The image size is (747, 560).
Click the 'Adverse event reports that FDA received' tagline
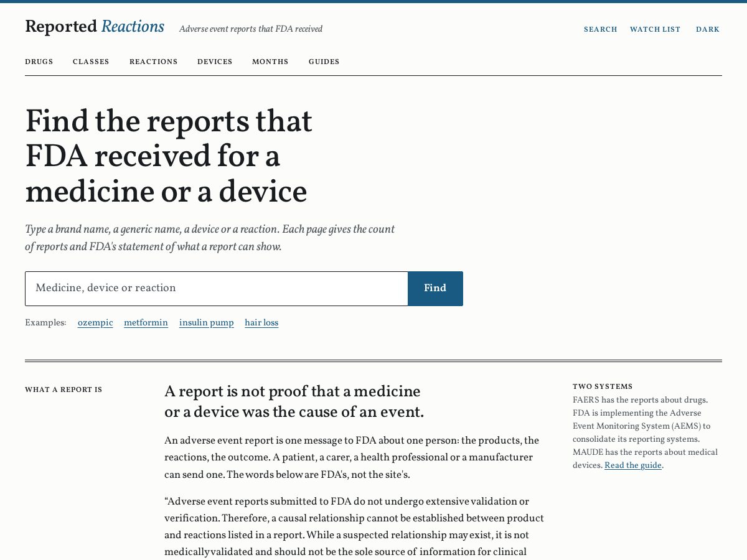251,29
